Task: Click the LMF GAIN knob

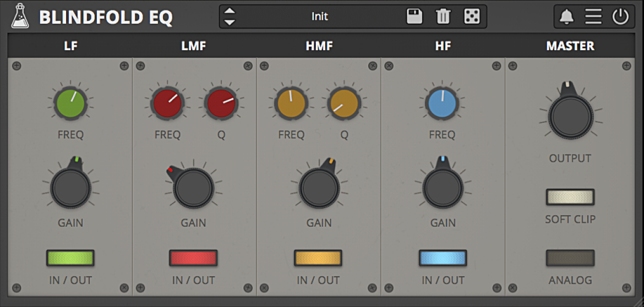Action: 193,188
